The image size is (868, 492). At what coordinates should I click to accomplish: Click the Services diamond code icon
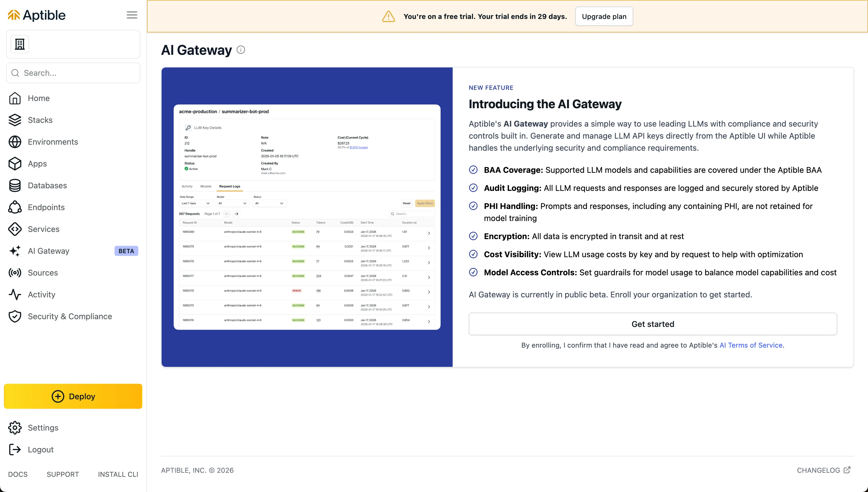[x=15, y=229]
